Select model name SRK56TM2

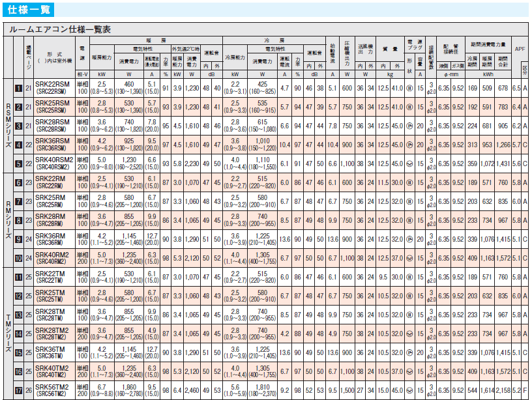pyautogui.click(x=52, y=387)
